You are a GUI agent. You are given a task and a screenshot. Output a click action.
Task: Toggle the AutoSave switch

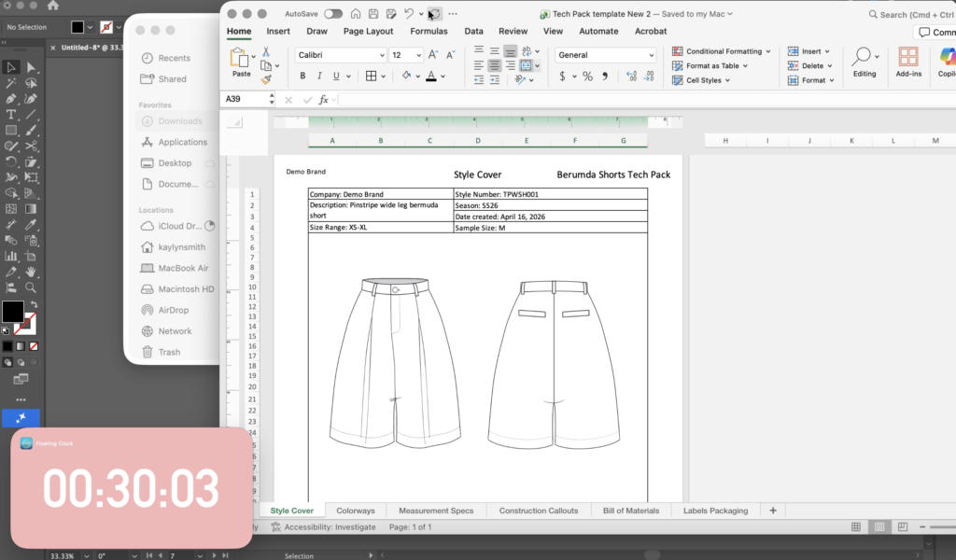click(x=332, y=14)
